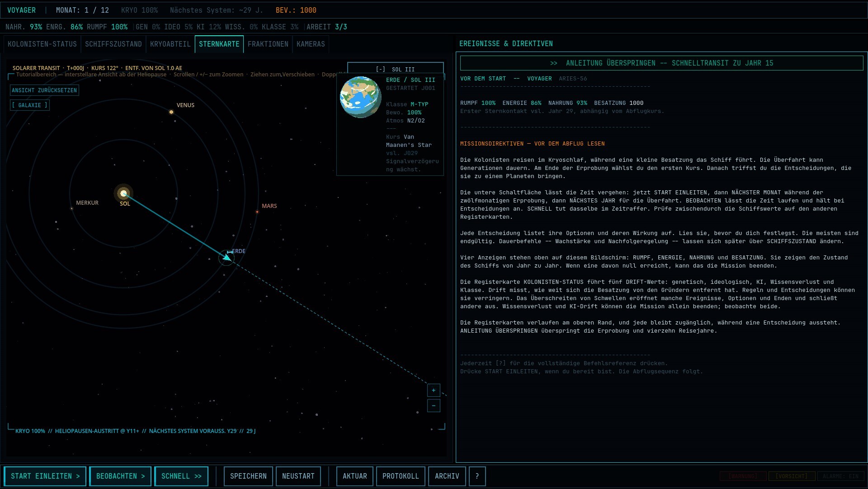Open the KRYOABTEIL tab

tap(170, 44)
